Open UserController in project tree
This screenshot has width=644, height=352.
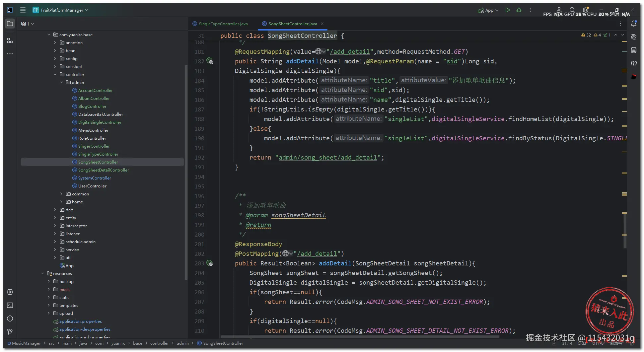(92, 186)
